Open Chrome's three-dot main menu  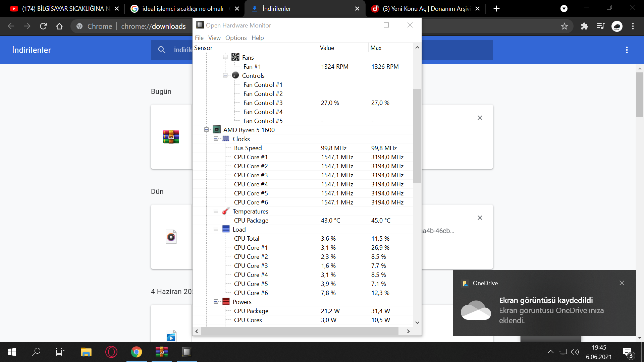tap(633, 26)
